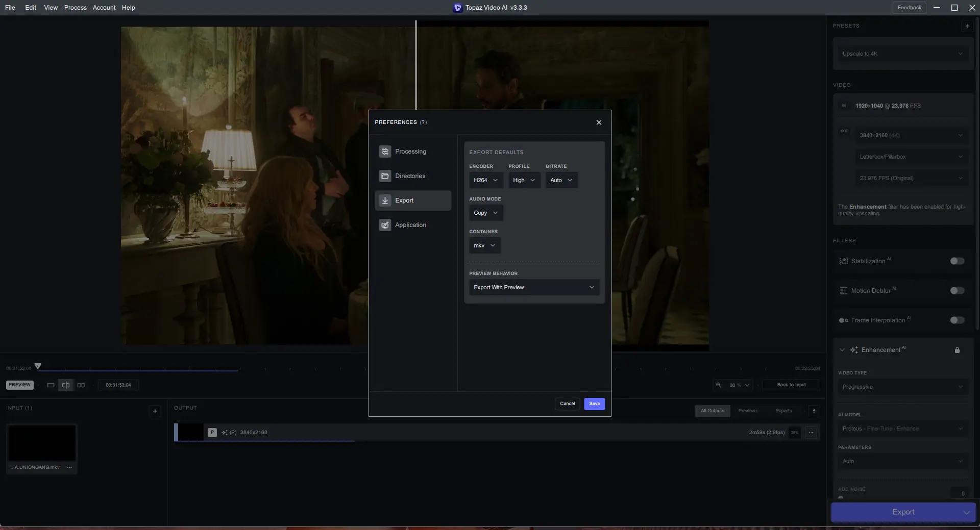Switch to the All Outputs tab
This screenshot has width=980, height=530.
point(712,411)
